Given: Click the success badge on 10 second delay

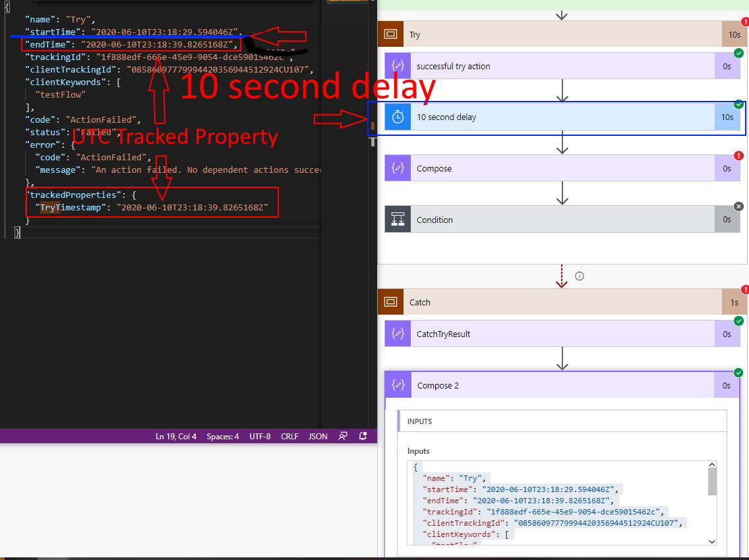Looking at the screenshot, I should click(738, 104).
